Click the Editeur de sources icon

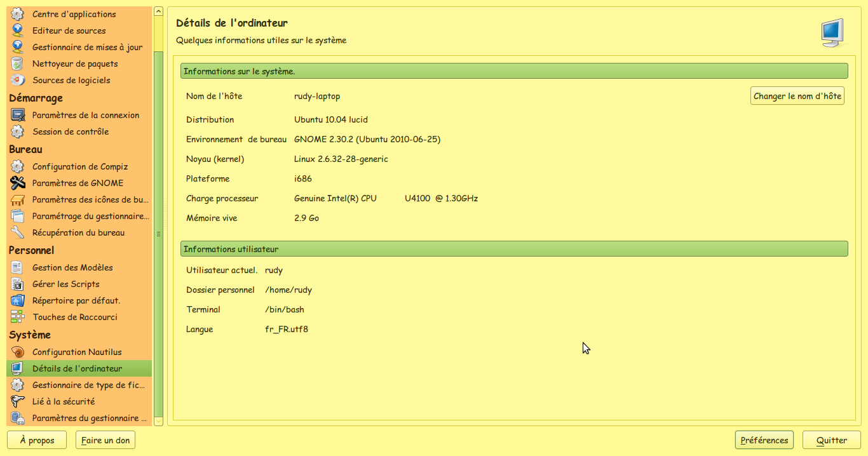(18, 30)
